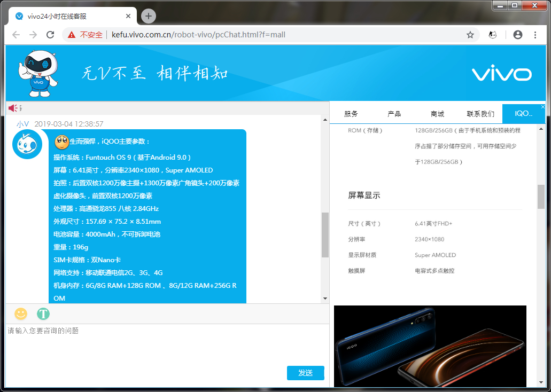Click the red not-secure warning icon
The image size is (551, 392).
(72, 35)
